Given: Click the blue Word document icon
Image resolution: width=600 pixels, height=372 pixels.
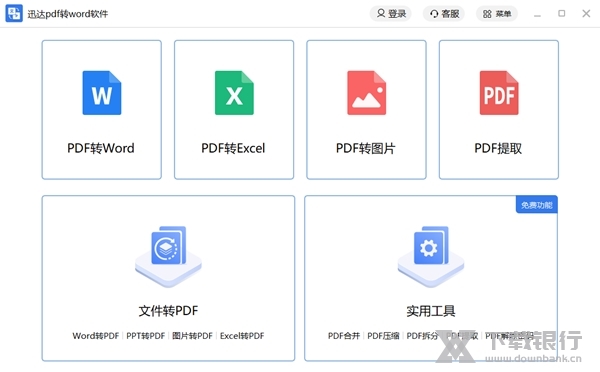Looking at the screenshot, I should point(102,93).
